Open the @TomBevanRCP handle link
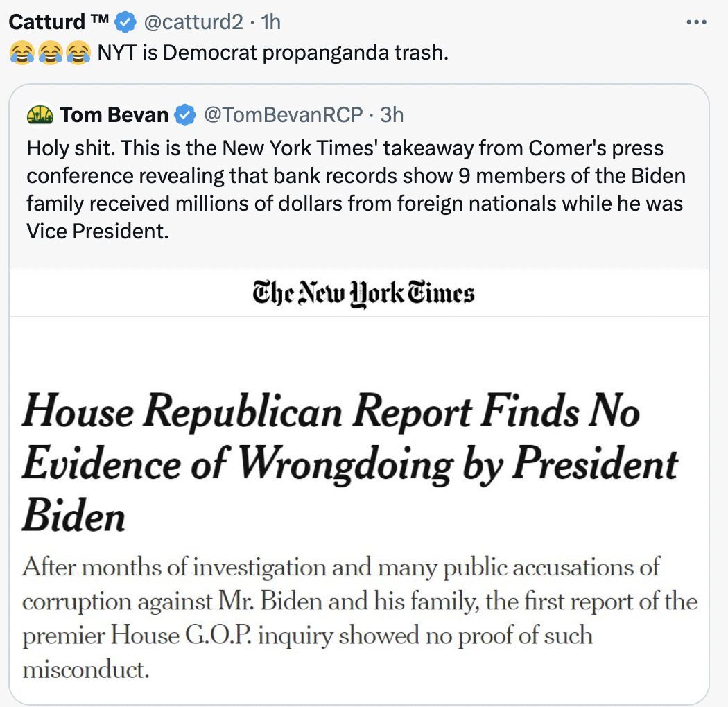This screenshot has width=728, height=707. pyautogui.click(x=283, y=115)
